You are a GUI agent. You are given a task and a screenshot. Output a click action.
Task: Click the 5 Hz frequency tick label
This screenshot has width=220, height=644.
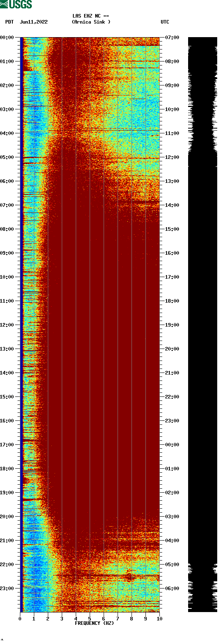[x=90, y=619]
